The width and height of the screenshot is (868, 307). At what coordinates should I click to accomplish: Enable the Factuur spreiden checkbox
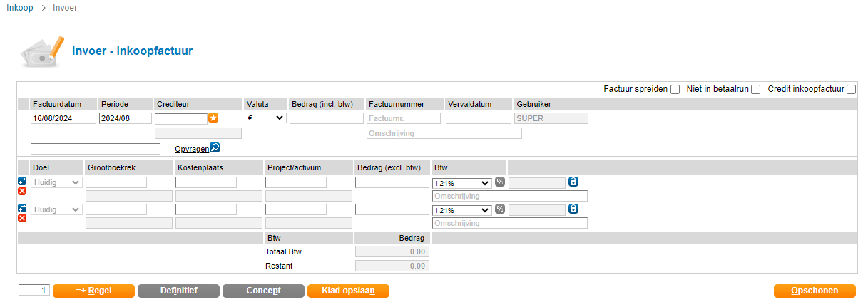point(675,90)
